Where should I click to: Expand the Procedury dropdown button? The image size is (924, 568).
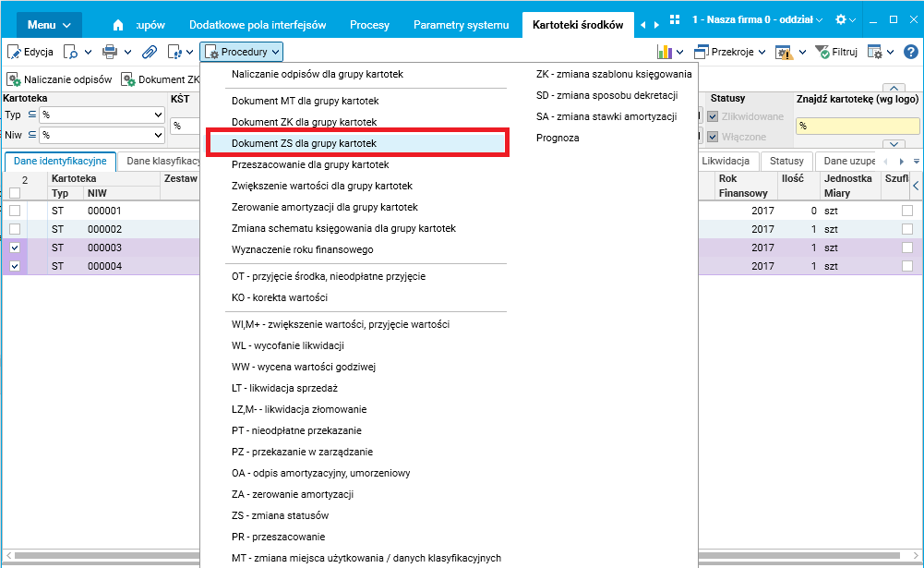pyautogui.click(x=241, y=52)
